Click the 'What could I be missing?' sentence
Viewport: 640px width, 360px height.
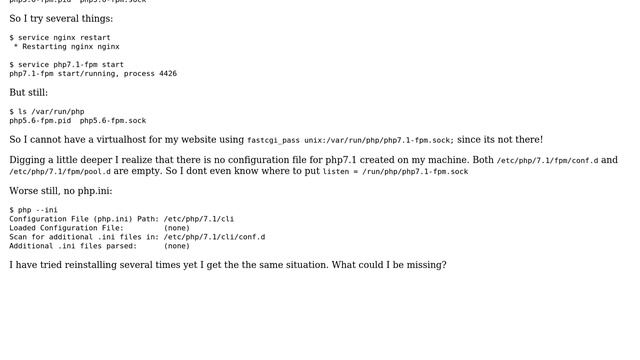[389, 265]
